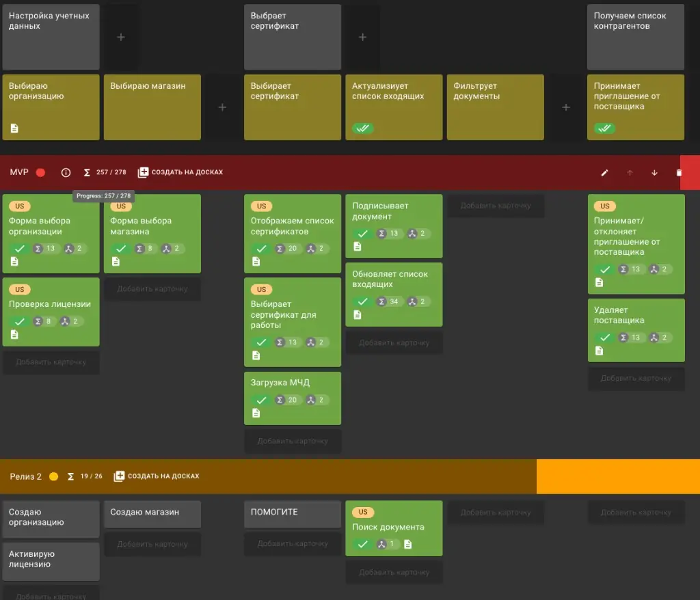Click the info icon in MVP release bar
700x600 pixels.
pyautogui.click(x=66, y=172)
